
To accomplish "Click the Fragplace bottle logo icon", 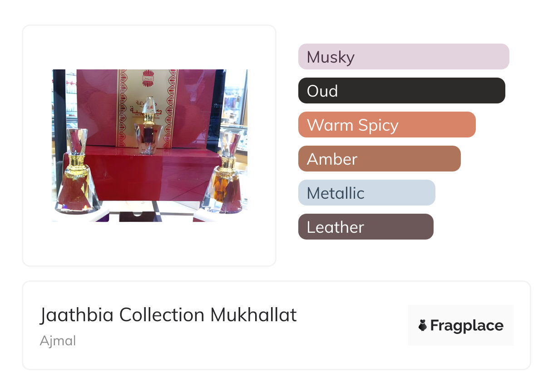I will (x=423, y=325).
